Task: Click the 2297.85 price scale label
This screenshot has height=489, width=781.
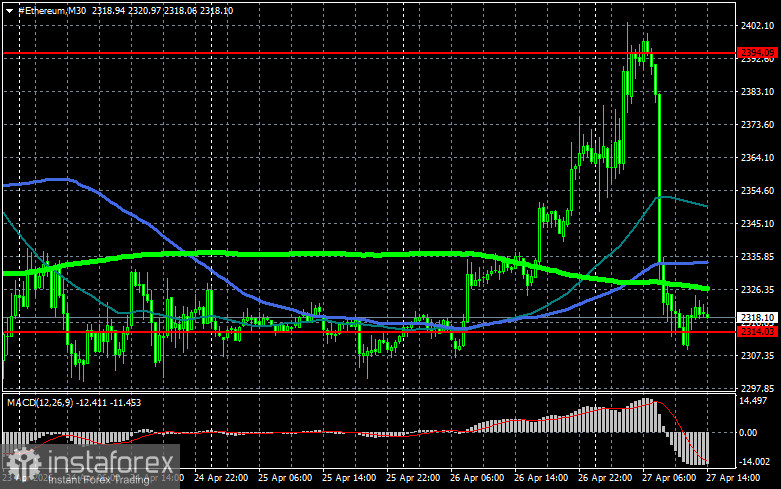Action: (758, 388)
